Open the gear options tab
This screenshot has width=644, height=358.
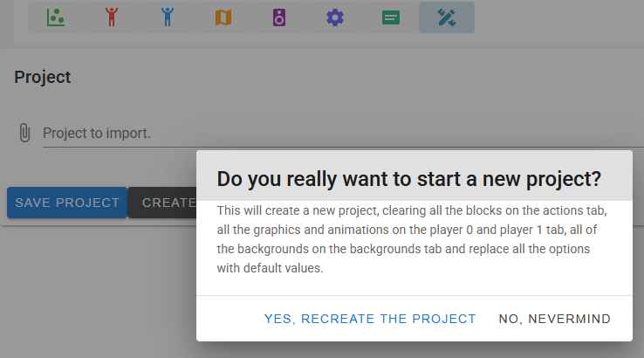[x=335, y=17]
